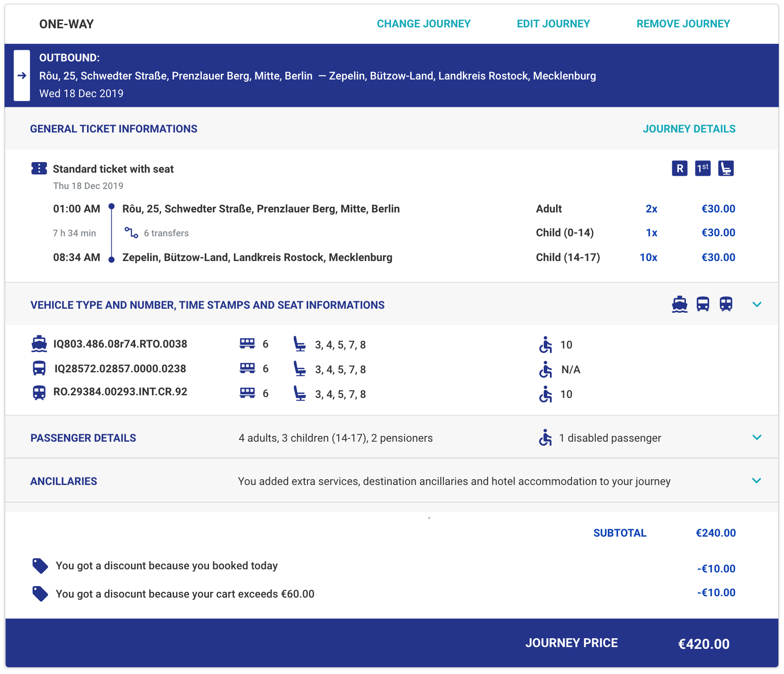Viewport: 784px width, 674px height.
Task: Click the ONE-WAY title
Action: coord(67,24)
